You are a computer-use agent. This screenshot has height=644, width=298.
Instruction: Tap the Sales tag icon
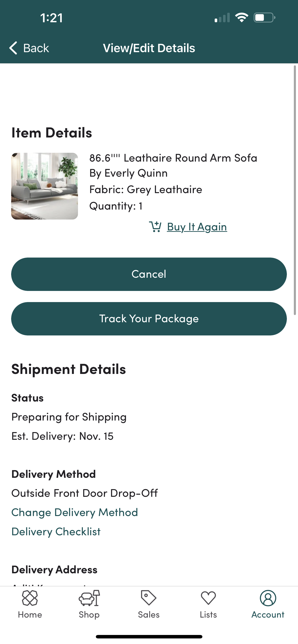point(149,598)
